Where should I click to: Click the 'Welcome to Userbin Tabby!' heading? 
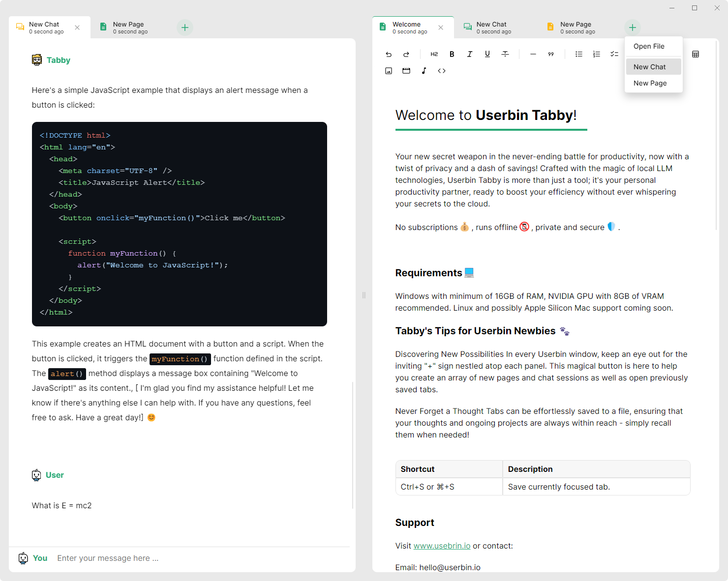(x=486, y=115)
